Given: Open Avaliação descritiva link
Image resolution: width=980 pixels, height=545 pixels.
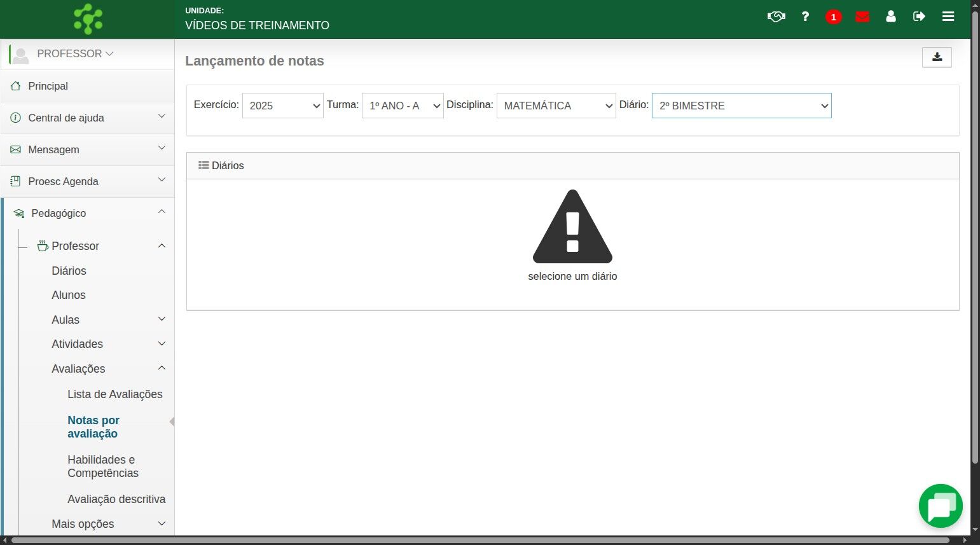Looking at the screenshot, I should 116,499.
